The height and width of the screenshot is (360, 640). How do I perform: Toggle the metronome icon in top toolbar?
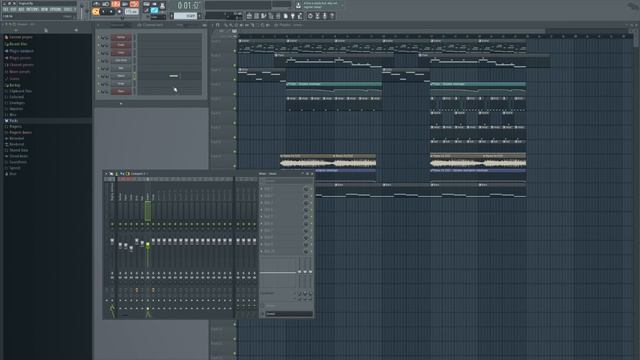click(x=97, y=4)
